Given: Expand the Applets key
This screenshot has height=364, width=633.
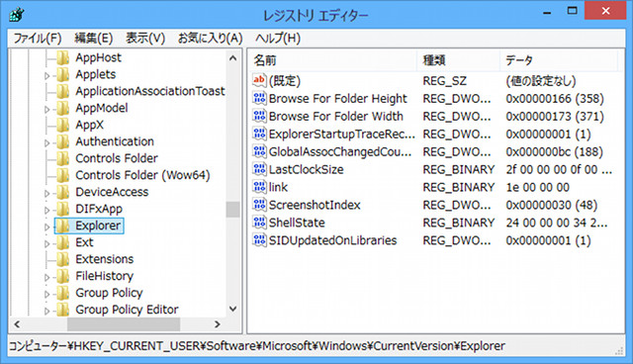Looking at the screenshot, I should point(46,75).
